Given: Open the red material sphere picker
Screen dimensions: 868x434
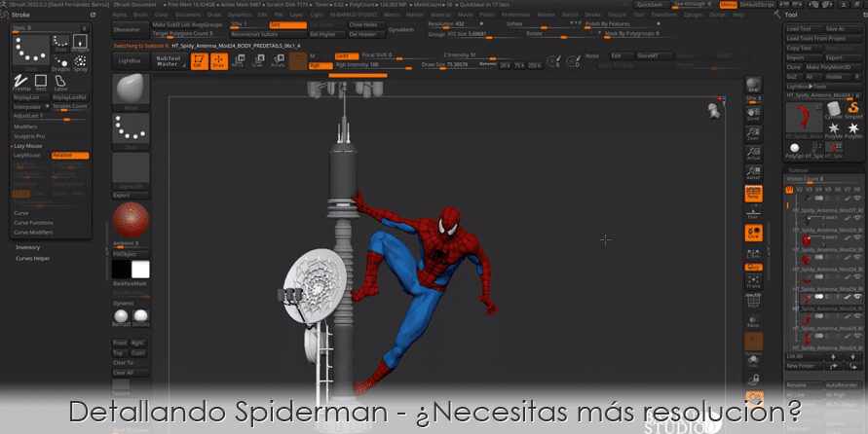Looking at the screenshot, I should pyautogui.click(x=131, y=220).
